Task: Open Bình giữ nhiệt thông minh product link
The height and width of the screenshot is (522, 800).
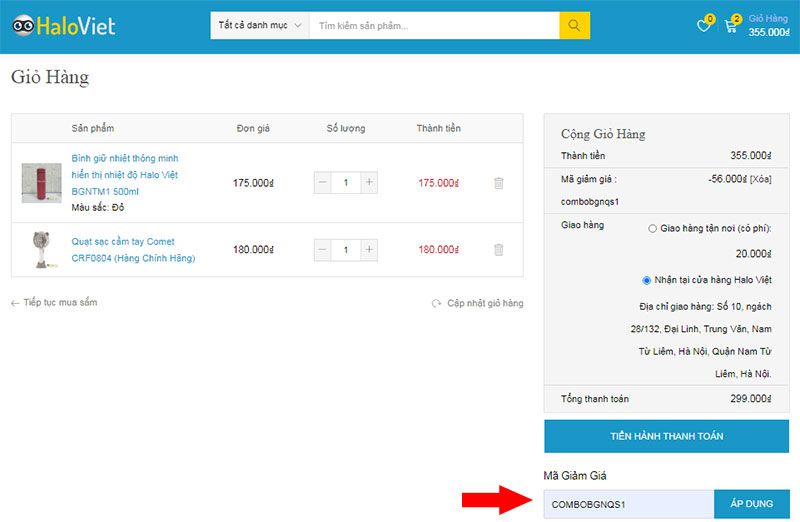Action: (125, 175)
